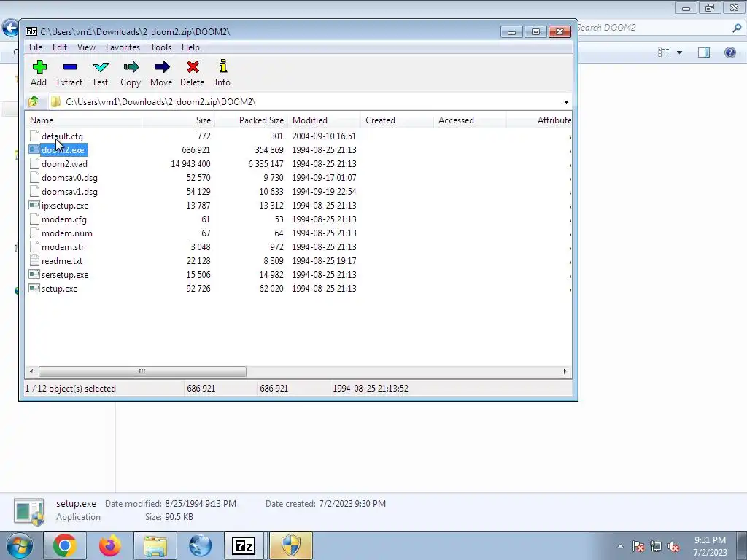Click the '1 / 12 object(s) selected' status

71,389
